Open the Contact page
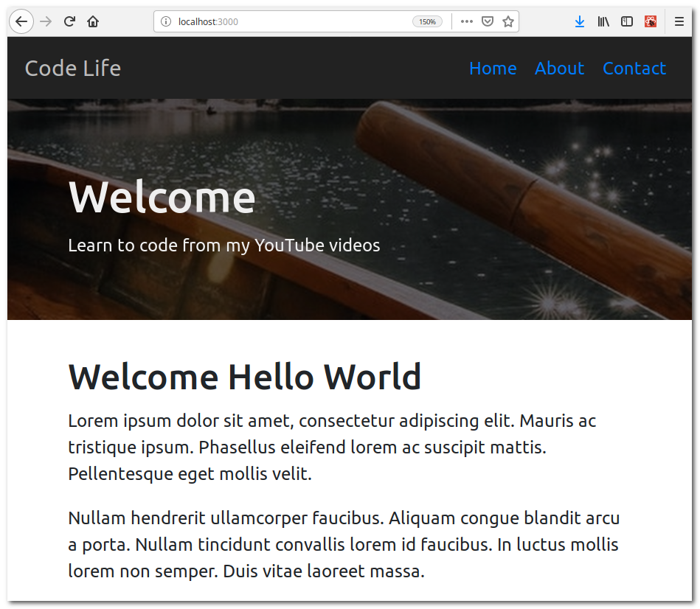 pyautogui.click(x=634, y=69)
